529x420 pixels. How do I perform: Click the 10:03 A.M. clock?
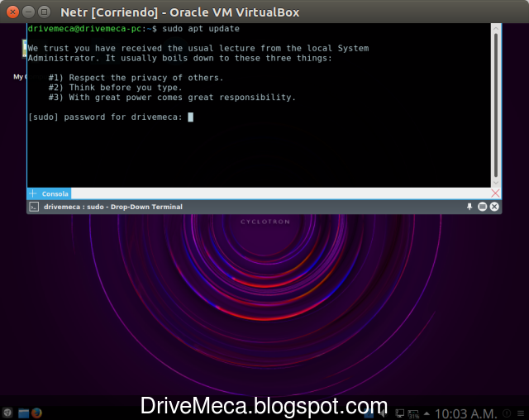[466, 413]
